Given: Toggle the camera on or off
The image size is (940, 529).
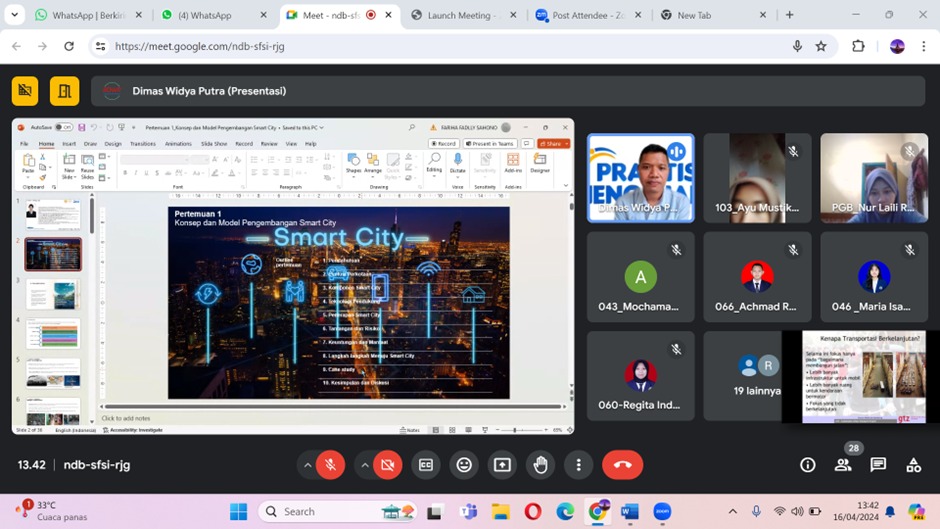Looking at the screenshot, I should pos(388,465).
